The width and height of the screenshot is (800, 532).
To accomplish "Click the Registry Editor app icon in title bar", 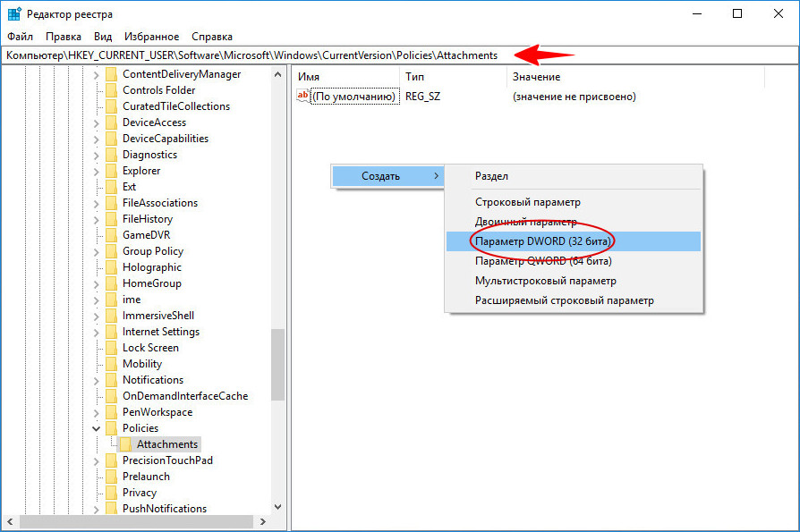I will (15, 14).
